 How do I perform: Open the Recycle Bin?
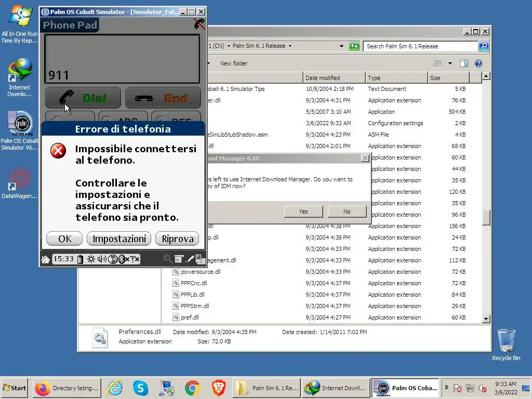click(x=506, y=344)
